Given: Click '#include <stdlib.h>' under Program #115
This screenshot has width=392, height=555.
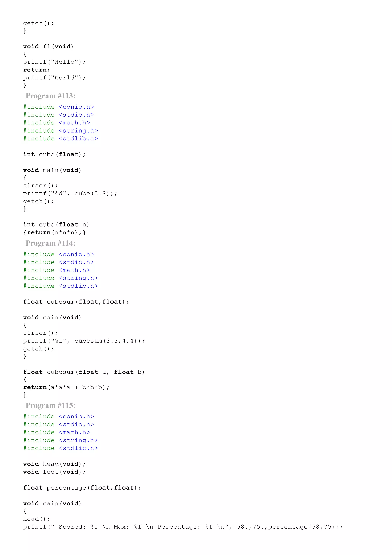Looking at the screenshot, I should (60, 448).
